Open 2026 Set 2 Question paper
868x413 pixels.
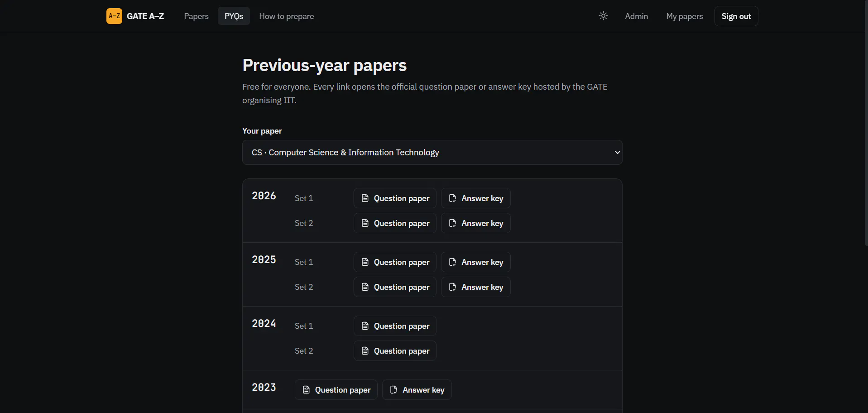394,223
